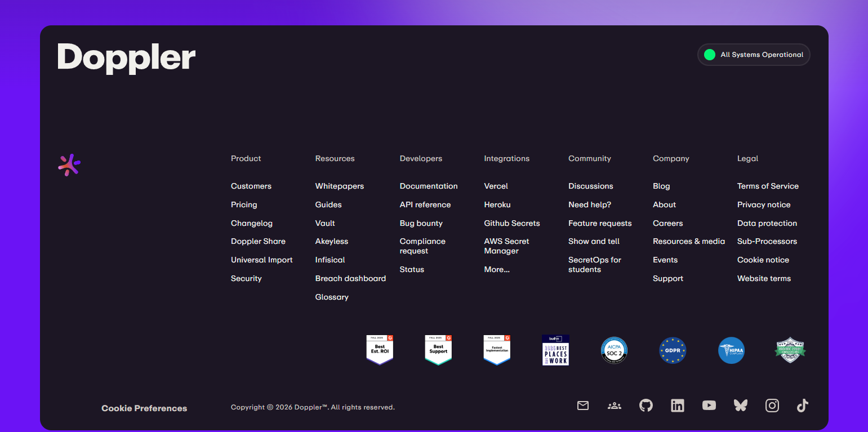868x432 pixels.
Task: Open the YouTube channel icon
Action: click(709, 405)
